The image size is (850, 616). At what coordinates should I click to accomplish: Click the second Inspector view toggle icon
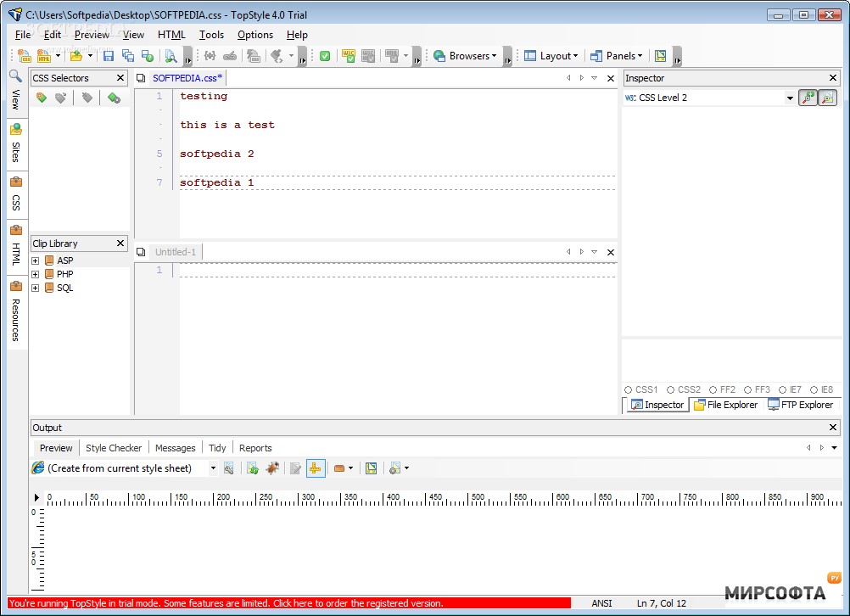pos(827,98)
